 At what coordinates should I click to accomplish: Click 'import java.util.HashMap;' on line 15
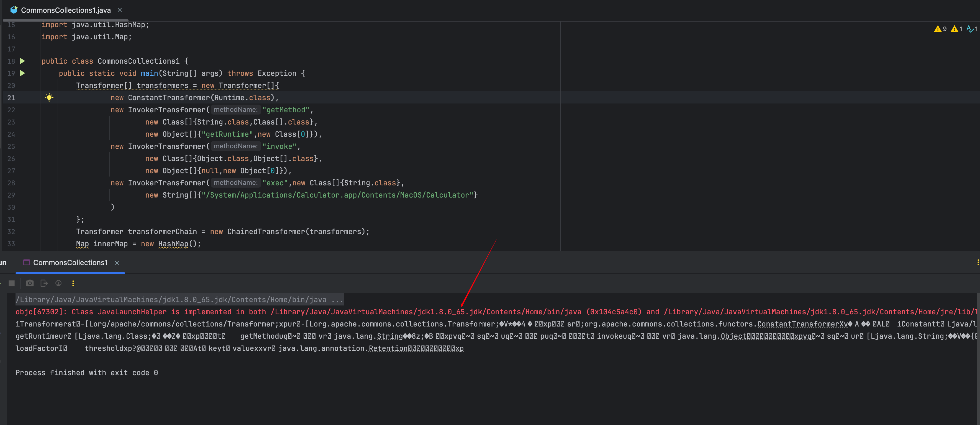[x=95, y=25]
